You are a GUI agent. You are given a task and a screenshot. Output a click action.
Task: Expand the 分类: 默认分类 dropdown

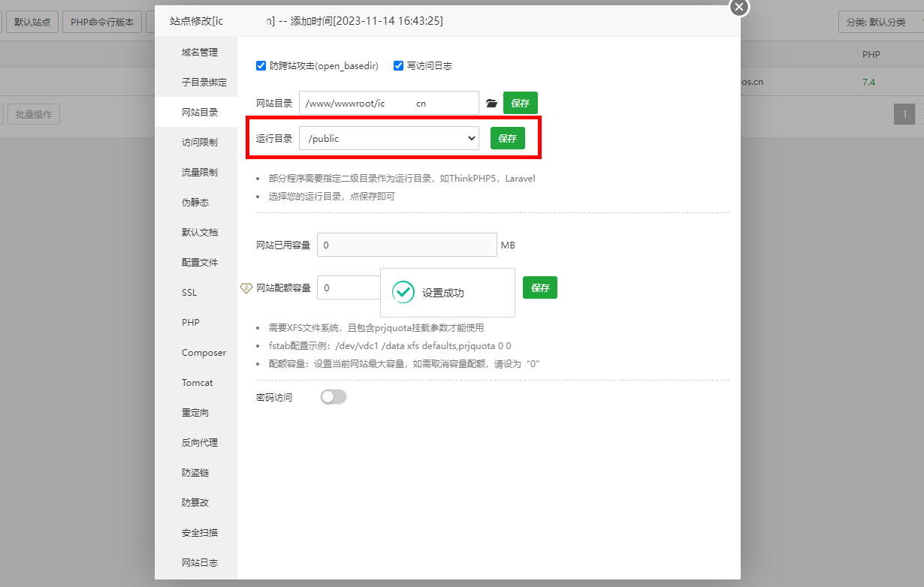coord(880,23)
